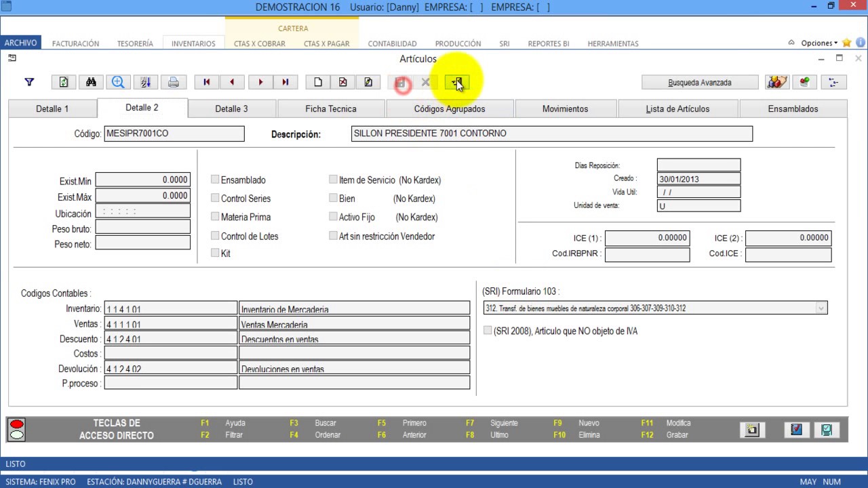Toggle the Control de Lotes checkbox

pyautogui.click(x=215, y=236)
